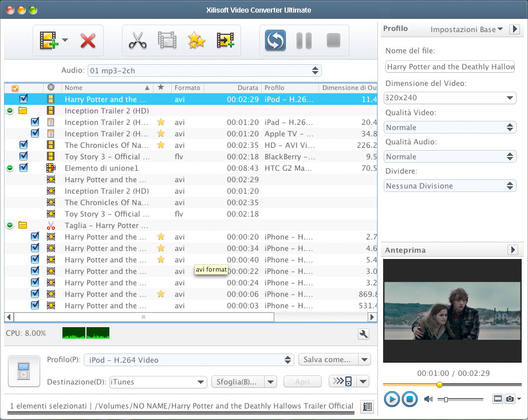Image resolution: width=528 pixels, height=420 pixels.
Task: Click the horizontal scrollbar left arrow
Action: click(x=9, y=317)
